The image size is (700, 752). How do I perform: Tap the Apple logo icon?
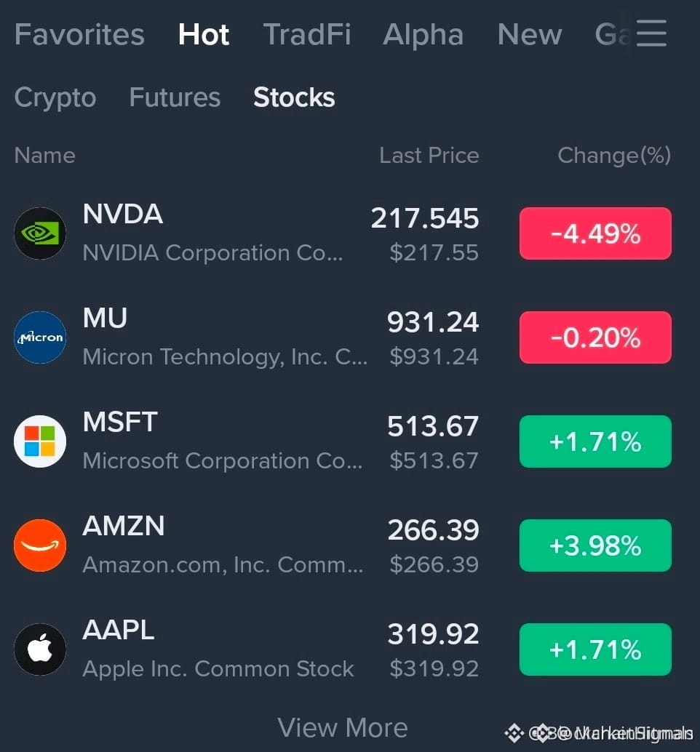40,650
